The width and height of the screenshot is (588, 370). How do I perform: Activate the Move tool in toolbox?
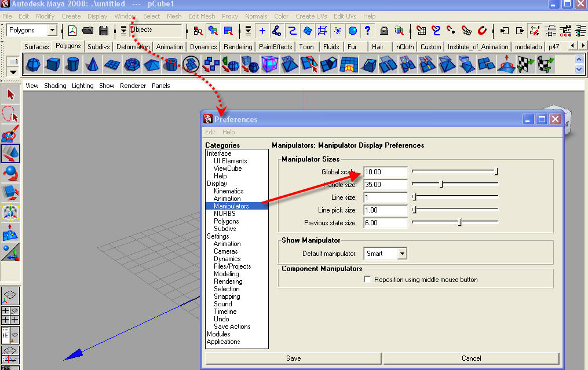pos(10,153)
